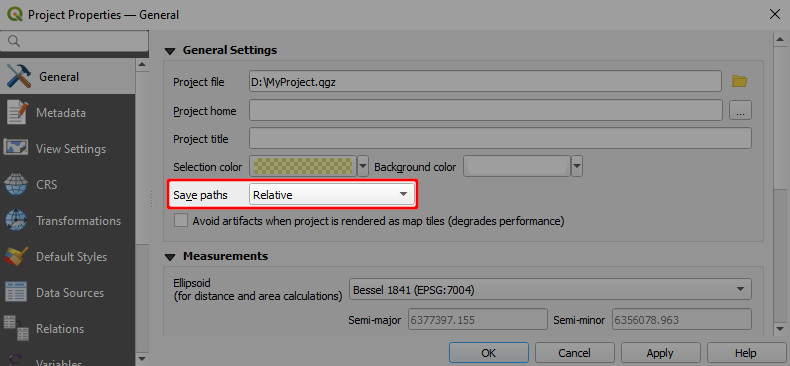The height and width of the screenshot is (366, 790).
Task: Open the Save paths Relative dropdown
Action: pos(332,195)
